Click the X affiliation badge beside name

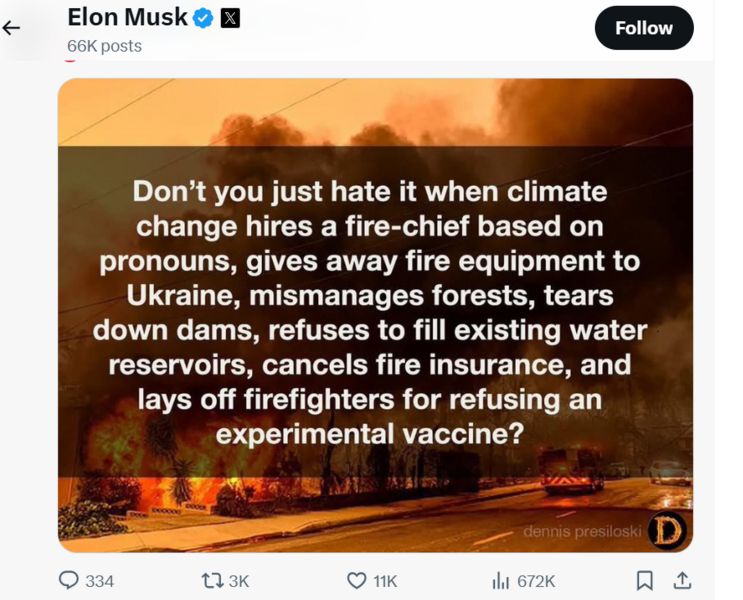pos(230,18)
